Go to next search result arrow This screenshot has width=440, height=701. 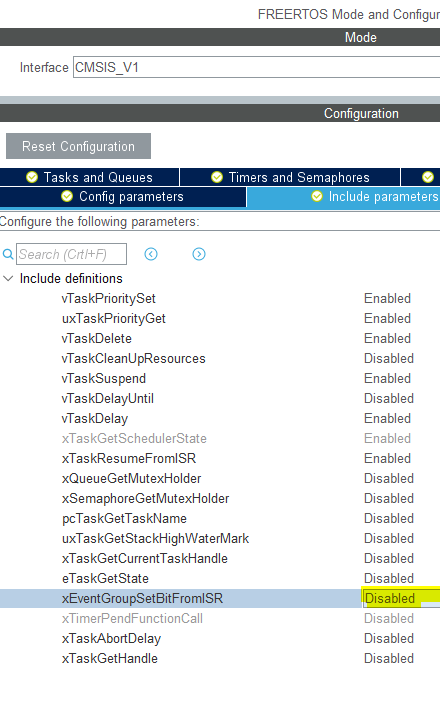[199, 254]
